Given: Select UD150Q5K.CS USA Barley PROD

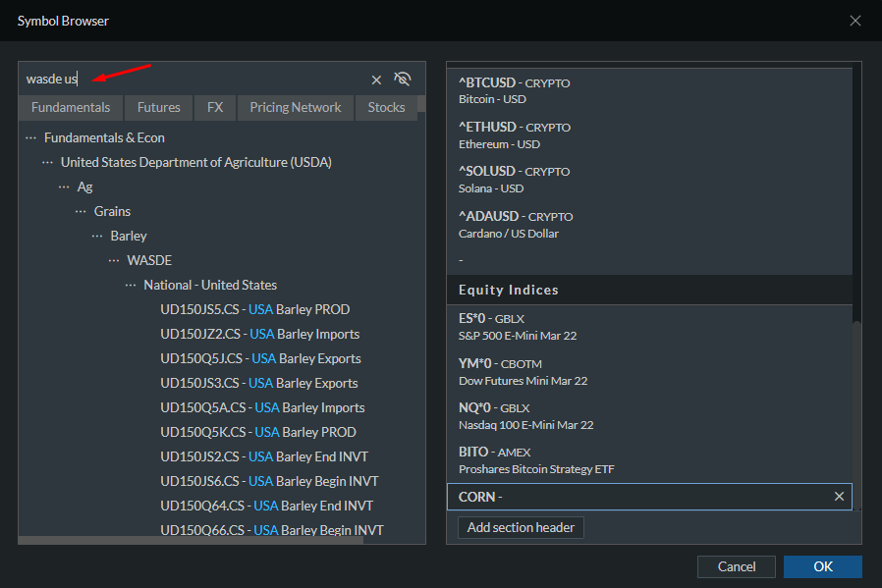Looking at the screenshot, I should tap(258, 432).
